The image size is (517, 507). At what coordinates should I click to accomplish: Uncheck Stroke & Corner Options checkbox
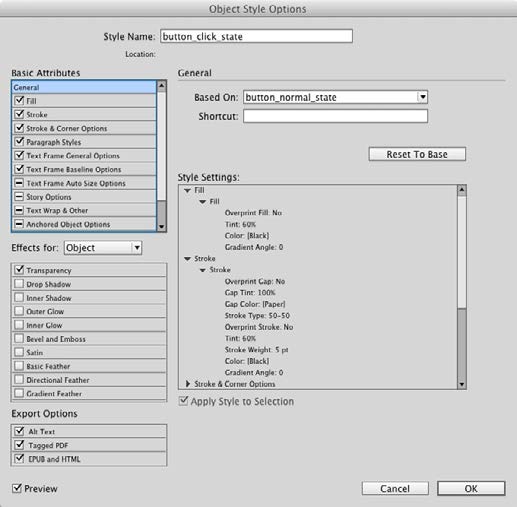(19, 128)
